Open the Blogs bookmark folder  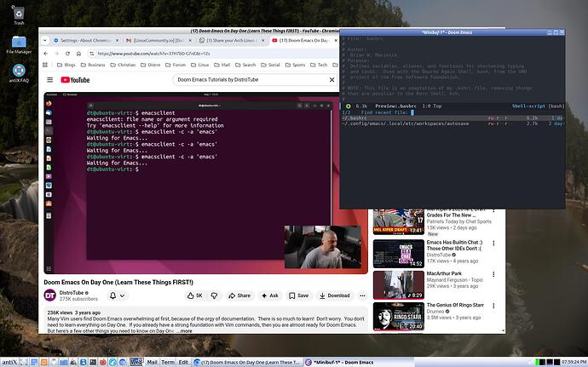pos(66,65)
